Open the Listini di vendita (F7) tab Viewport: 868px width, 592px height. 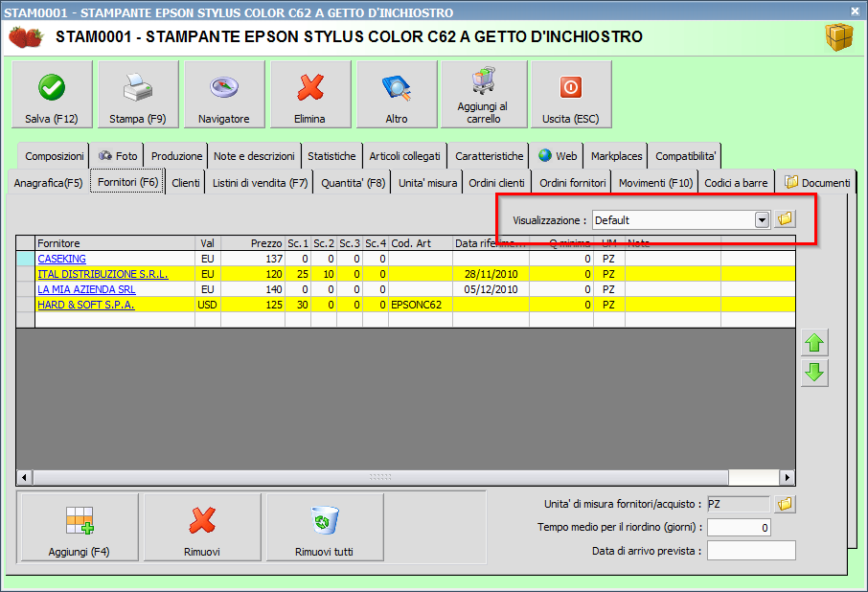click(260, 183)
